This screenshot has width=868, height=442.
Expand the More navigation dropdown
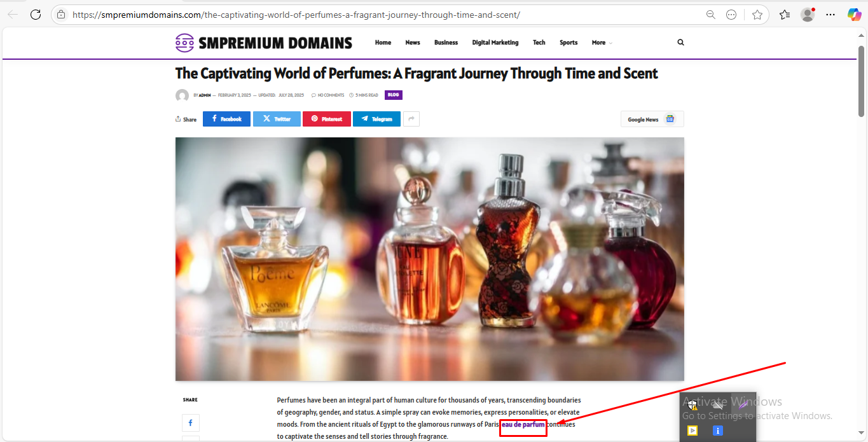click(x=602, y=43)
